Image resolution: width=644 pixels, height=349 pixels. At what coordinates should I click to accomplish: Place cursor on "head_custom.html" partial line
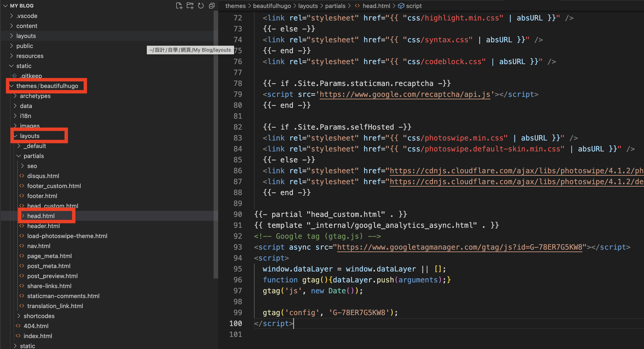(330, 214)
